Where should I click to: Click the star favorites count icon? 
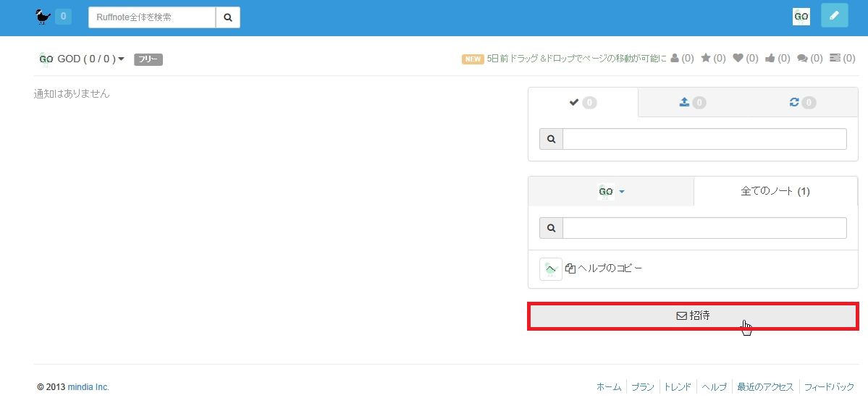[x=706, y=59]
